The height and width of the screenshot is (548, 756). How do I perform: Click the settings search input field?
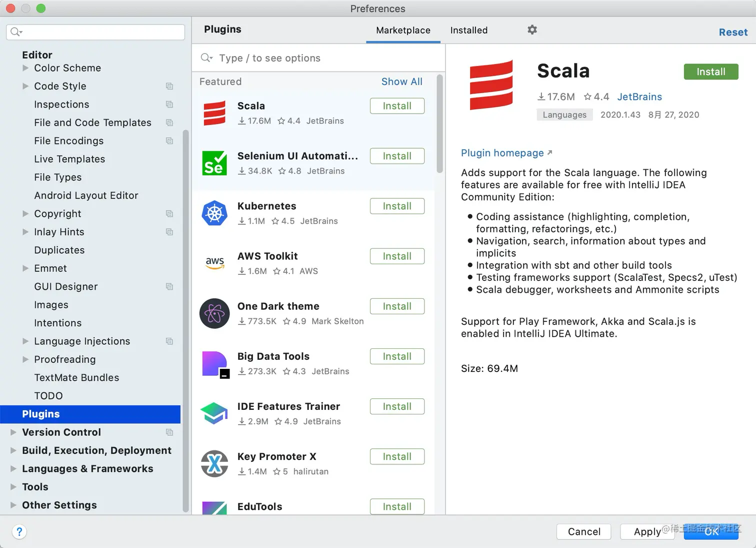click(95, 32)
